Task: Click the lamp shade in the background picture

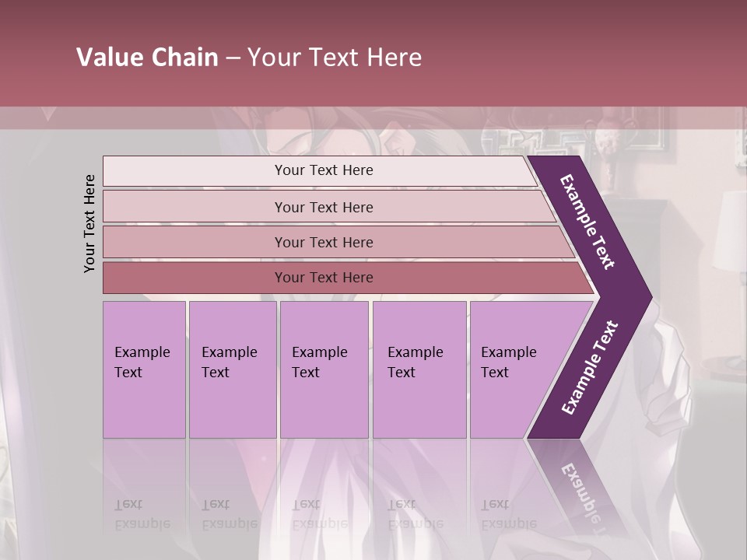Action: 730,229
